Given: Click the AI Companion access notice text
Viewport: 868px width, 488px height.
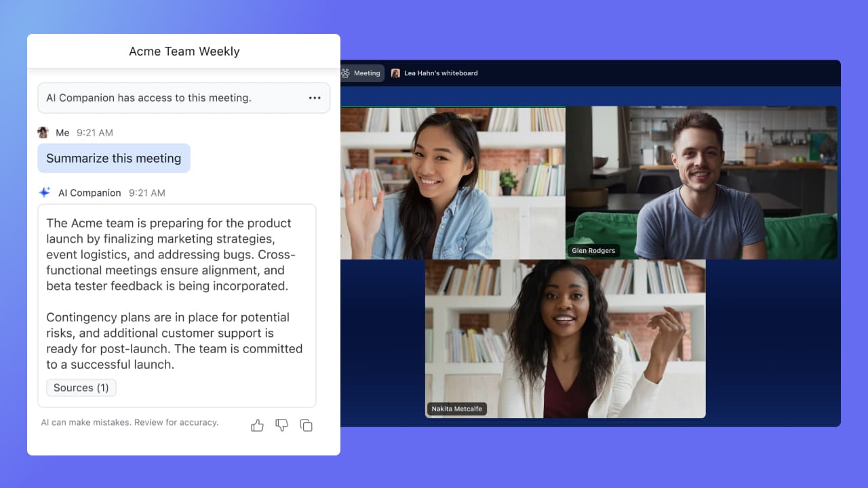Looking at the screenshot, I should [149, 98].
